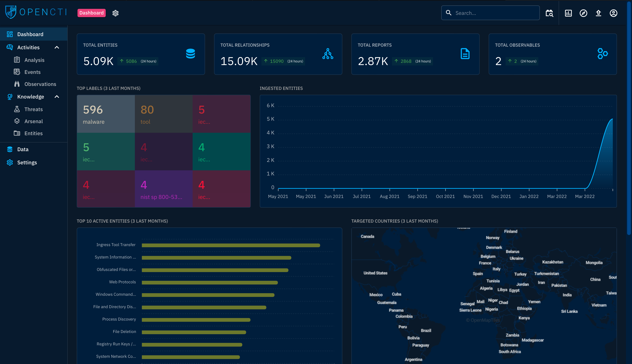Open Analysis in the sidebar
Image resolution: width=632 pixels, height=364 pixels.
click(34, 60)
